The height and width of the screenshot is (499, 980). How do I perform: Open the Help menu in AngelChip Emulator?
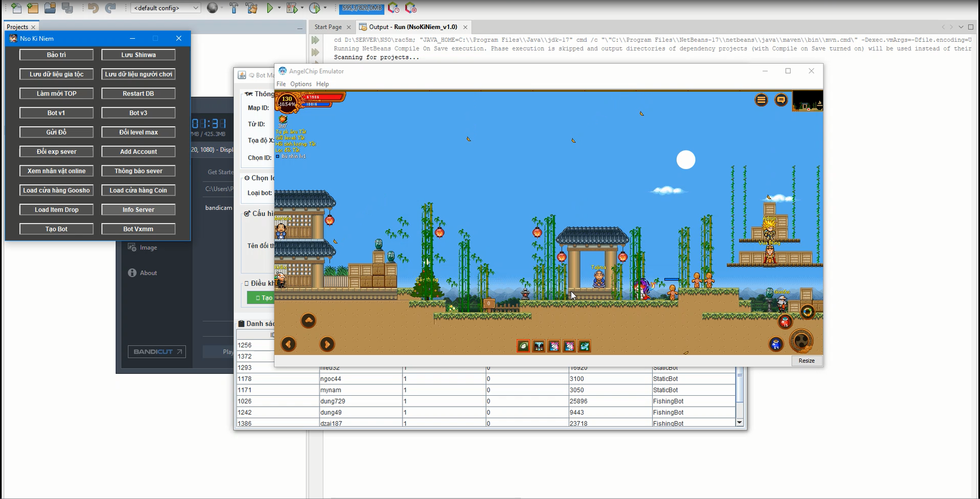pos(322,84)
